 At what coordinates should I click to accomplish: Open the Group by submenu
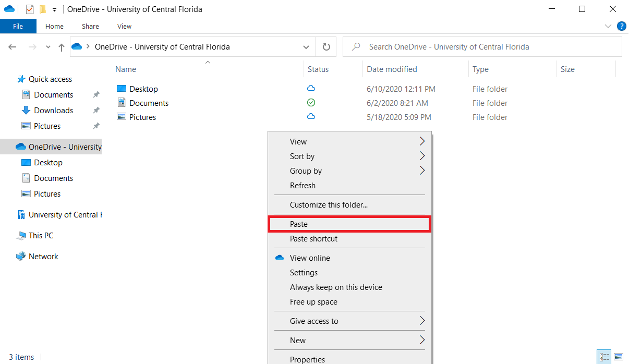click(x=350, y=171)
